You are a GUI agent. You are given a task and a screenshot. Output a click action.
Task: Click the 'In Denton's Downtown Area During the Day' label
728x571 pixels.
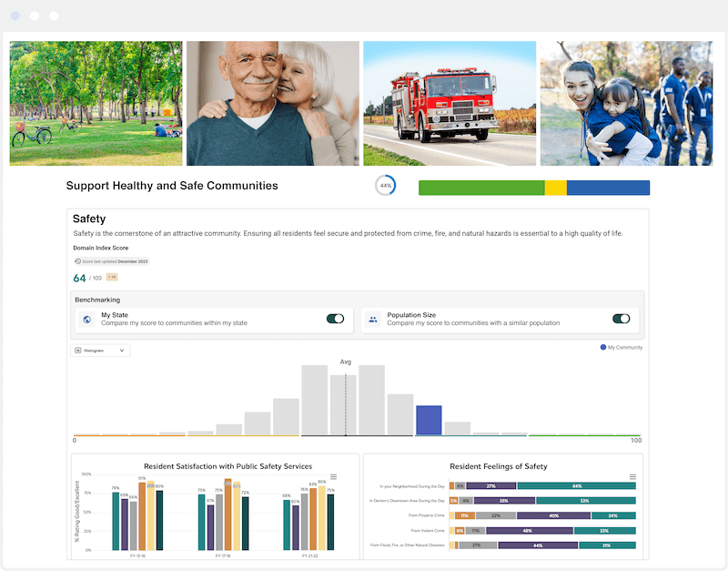(x=407, y=501)
